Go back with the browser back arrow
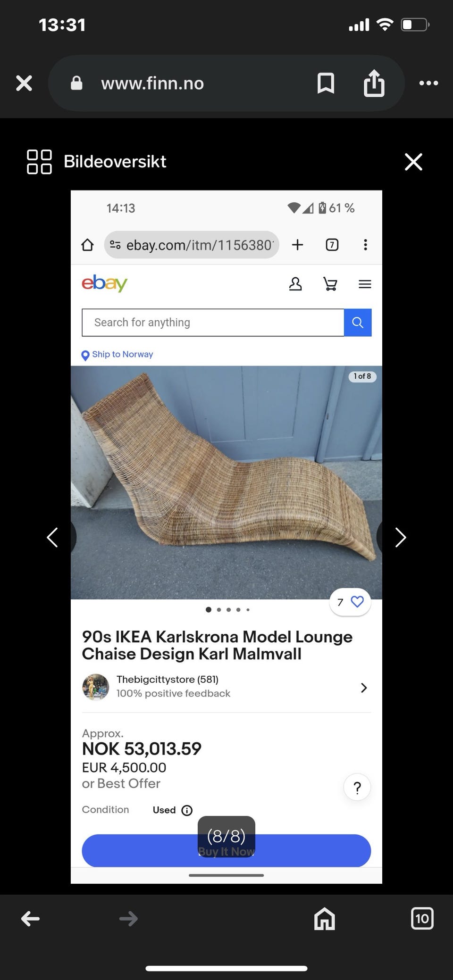 coord(31,919)
